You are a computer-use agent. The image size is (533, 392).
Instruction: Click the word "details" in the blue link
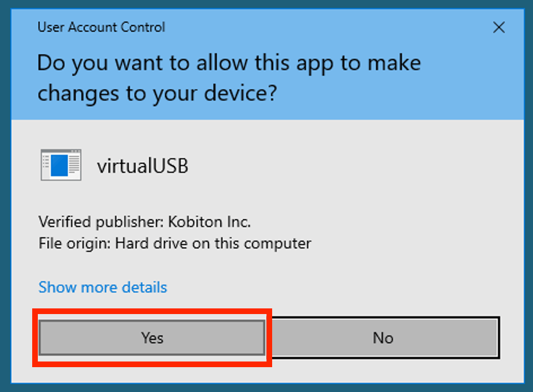click(144, 287)
